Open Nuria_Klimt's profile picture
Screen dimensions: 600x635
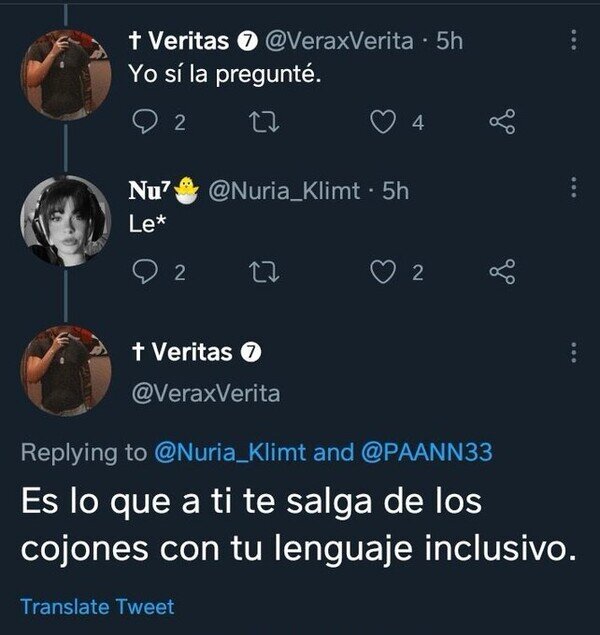[x=67, y=221]
